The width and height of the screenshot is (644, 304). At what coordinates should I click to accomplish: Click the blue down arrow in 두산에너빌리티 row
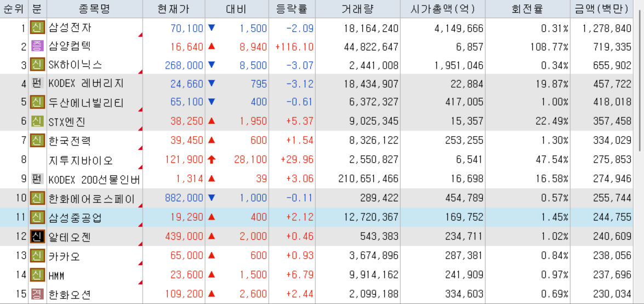[212, 102]
